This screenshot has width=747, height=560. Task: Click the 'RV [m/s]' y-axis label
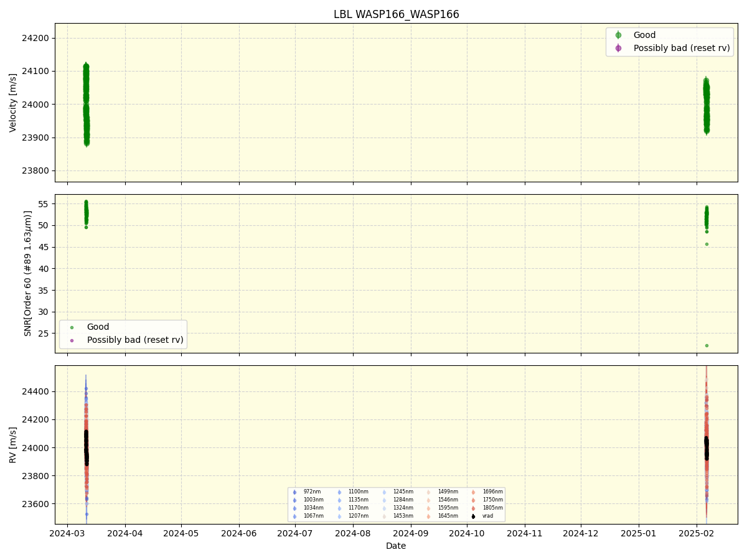[x=13, y=444]
